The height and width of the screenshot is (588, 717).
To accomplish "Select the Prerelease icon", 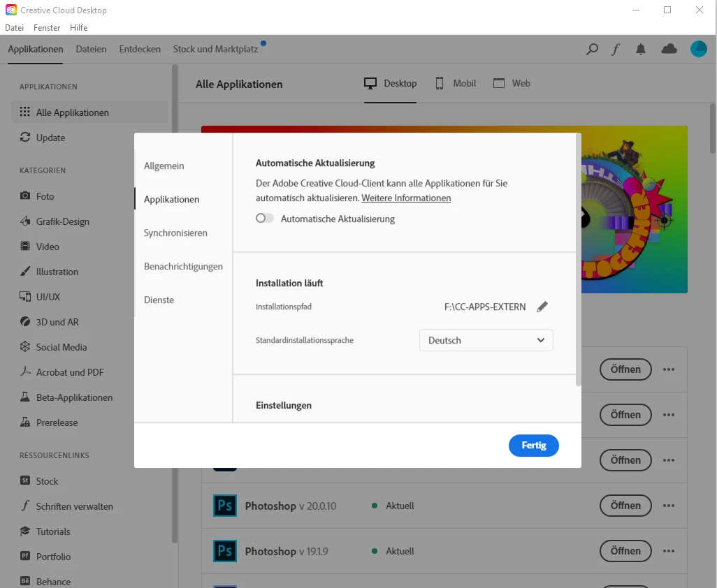I will click(25, 422).
